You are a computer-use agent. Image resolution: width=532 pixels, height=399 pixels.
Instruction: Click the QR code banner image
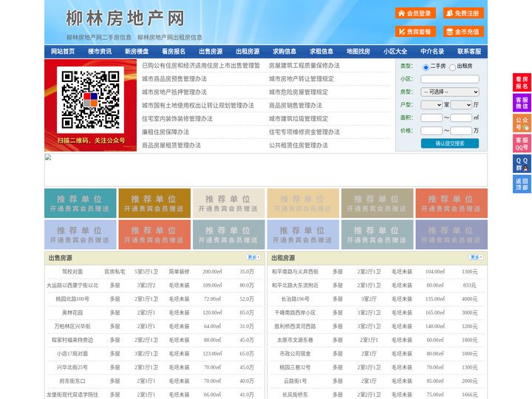point(91,105)
